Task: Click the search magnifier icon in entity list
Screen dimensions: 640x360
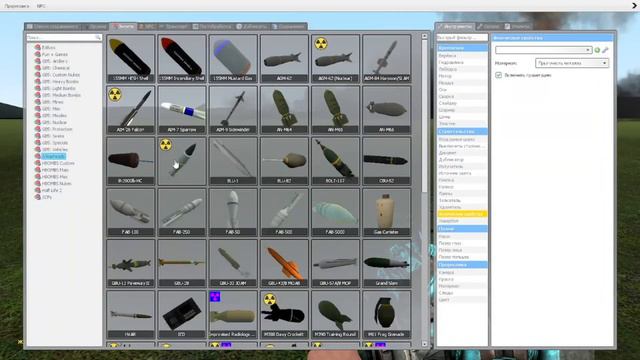Action: 98,38
